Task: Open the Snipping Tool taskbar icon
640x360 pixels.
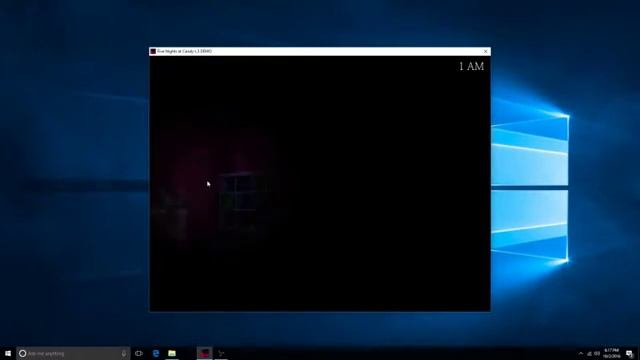Action: pyautogui.click(x=221, y=353)
